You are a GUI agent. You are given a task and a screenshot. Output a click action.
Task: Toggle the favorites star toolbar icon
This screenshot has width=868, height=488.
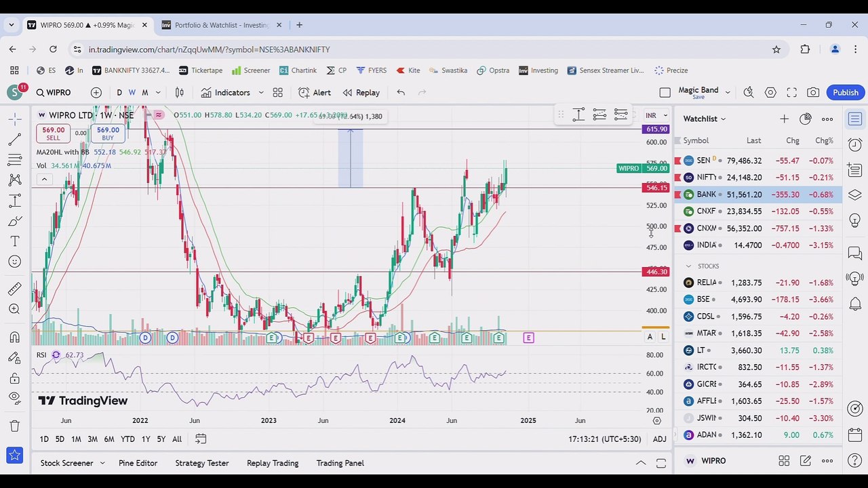[x=14, y=455]
